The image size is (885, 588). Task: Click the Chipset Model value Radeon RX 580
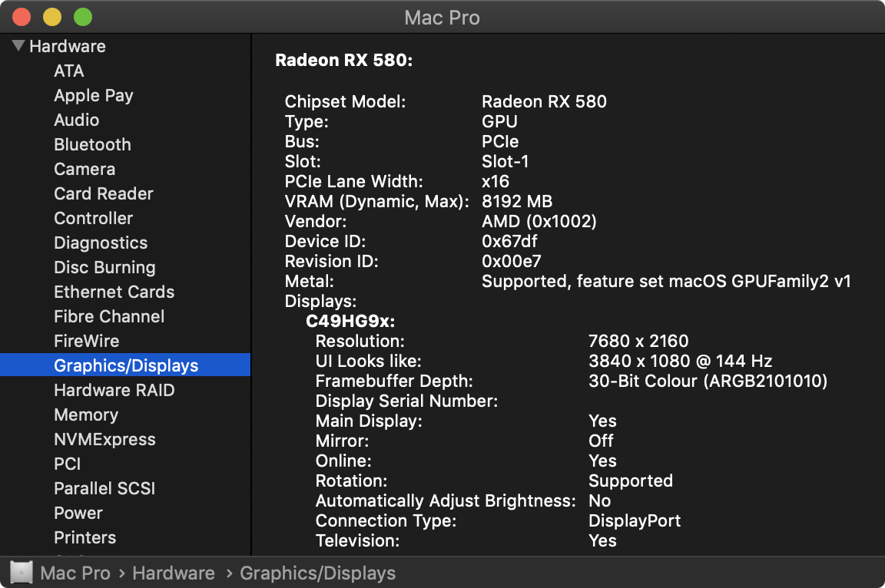pos(544,101)
